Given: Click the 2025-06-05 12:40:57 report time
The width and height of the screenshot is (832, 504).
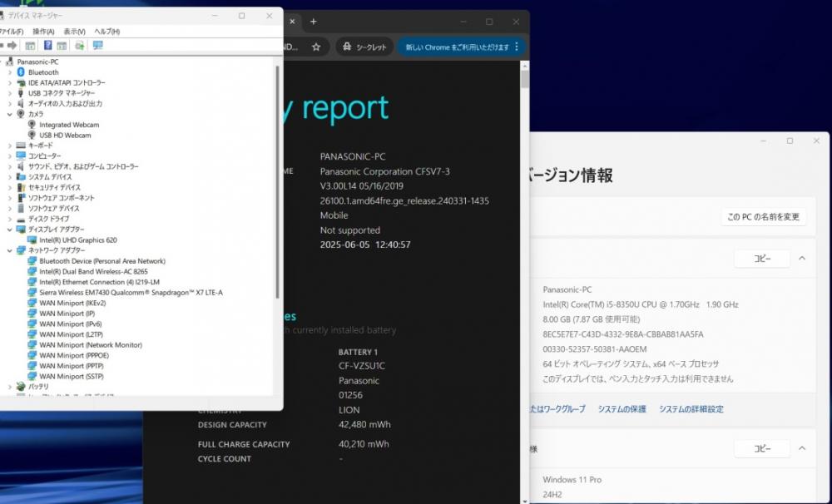Looking at the screenshot, I should point(365,245).
